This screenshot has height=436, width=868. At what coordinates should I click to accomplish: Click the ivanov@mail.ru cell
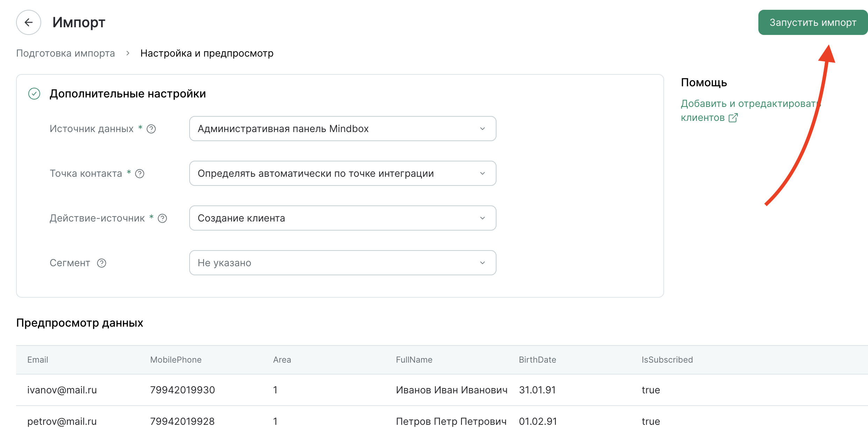coord(62,390)
